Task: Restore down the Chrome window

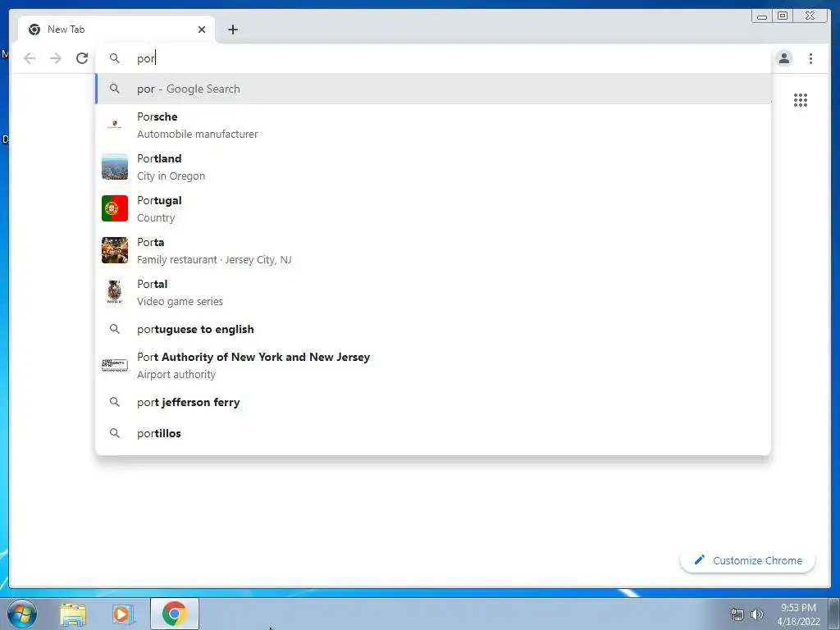Action: click(783, 16)
